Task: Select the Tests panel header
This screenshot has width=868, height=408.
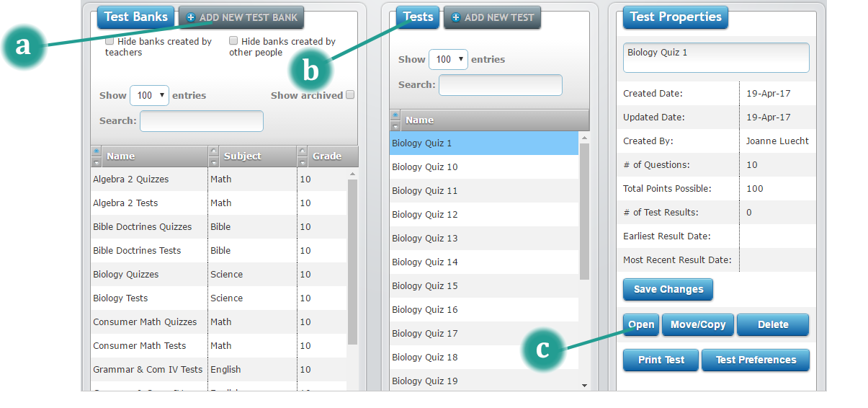Action: pyautogui.click(x=418, y=17)
